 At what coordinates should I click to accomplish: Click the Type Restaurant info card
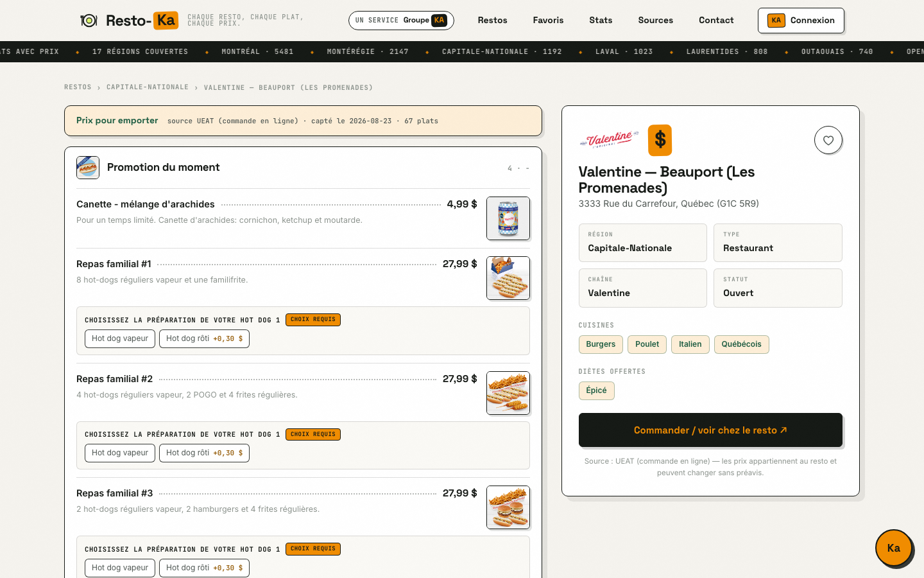778,243
